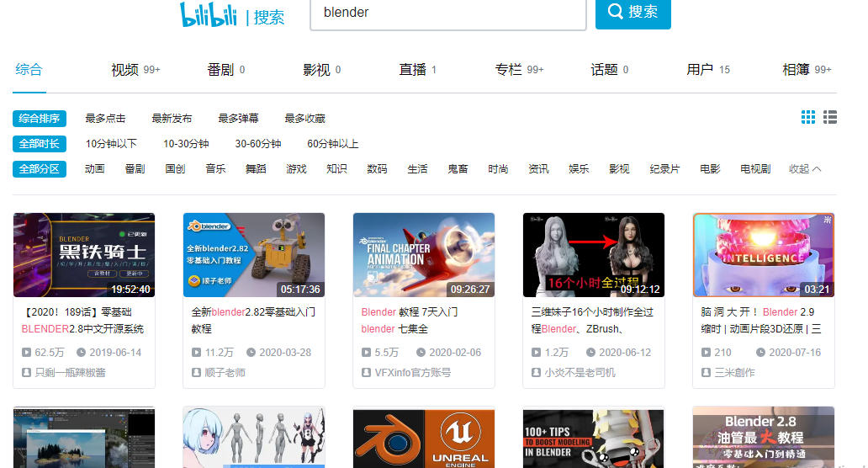The height and width of the screenshot is (468, 868).
Task: Sort results by 最多收藏
Action: pos(304,119)
